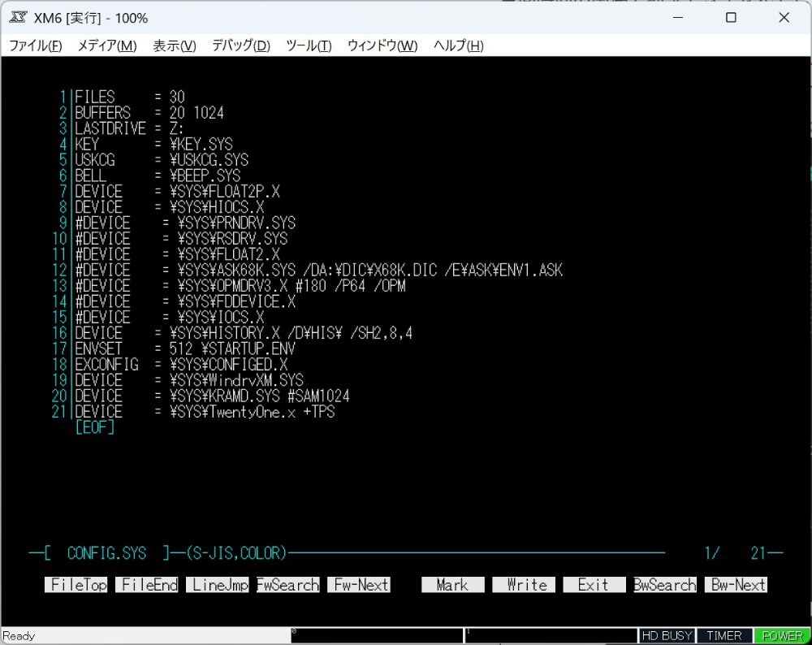Click line 3 LASTDRIVE = Z:
This screenshot has width=812, height=645.
(129, 128)
